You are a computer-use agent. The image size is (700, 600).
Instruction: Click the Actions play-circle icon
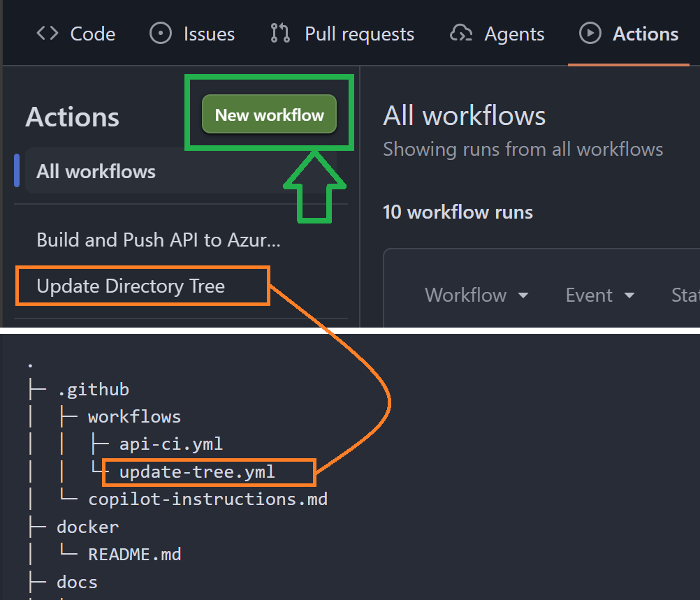[590, 33]
